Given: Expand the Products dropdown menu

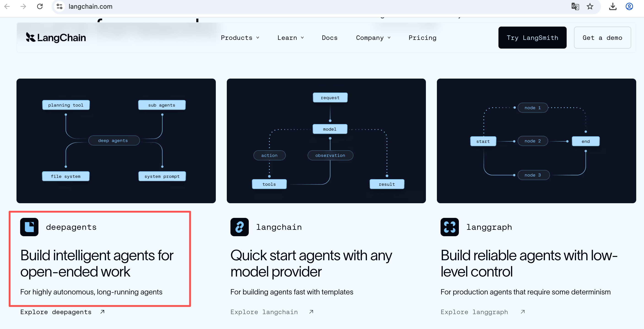Looking at the screenshot, I should coord(240,38).
